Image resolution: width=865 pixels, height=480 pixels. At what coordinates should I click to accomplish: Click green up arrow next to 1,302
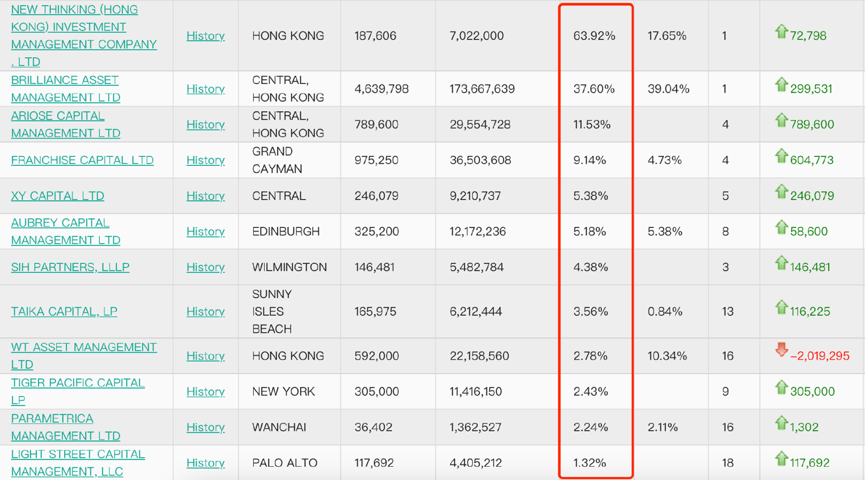tap(781, 424)
